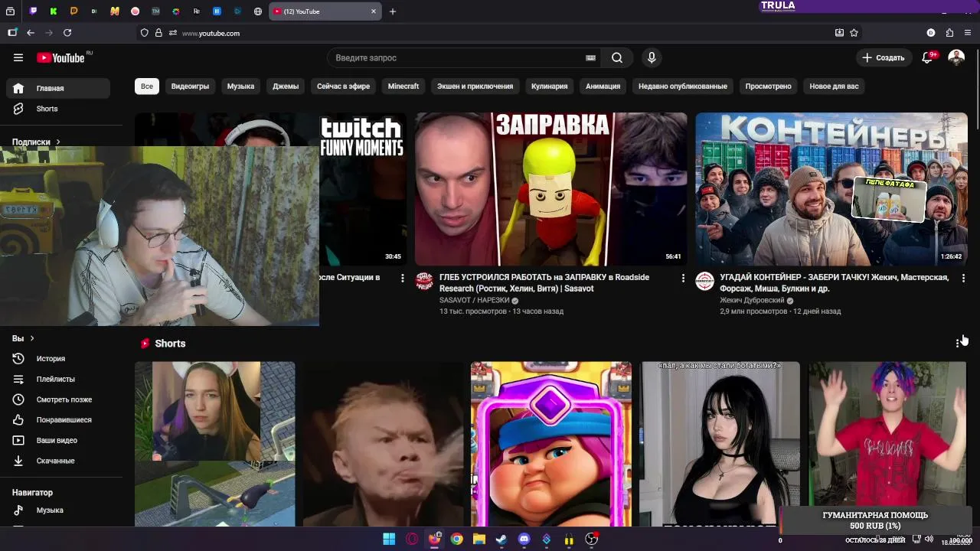
Task: Select the Анимация filter chip
Action: click(603, 86)
